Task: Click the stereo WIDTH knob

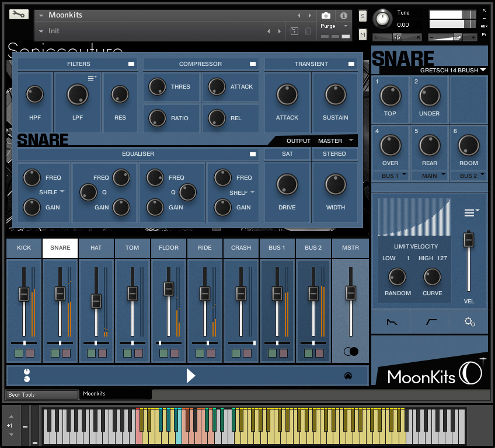Action: tap(336, 184)
